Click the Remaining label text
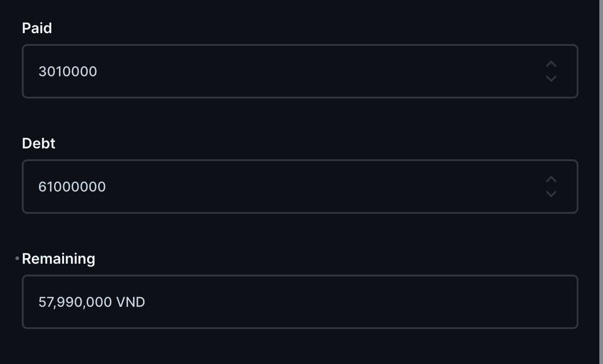The height and width of the screenshot is (364, 603). point(59,258)
